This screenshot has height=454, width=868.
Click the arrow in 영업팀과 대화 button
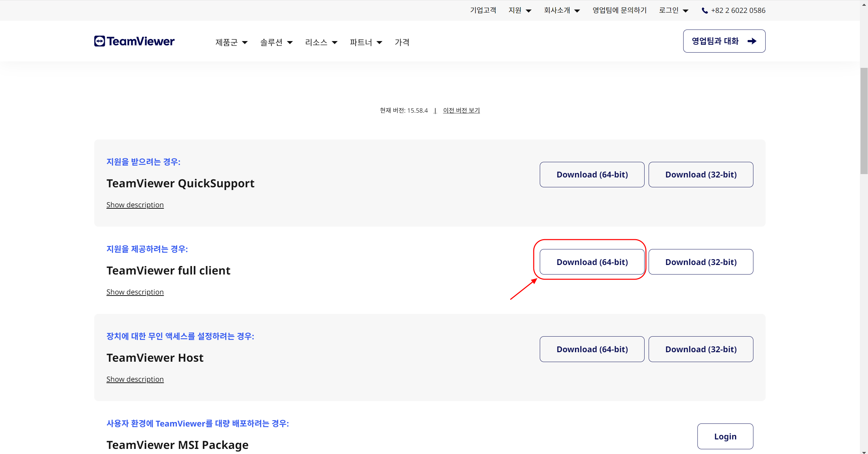click(752, 41)
